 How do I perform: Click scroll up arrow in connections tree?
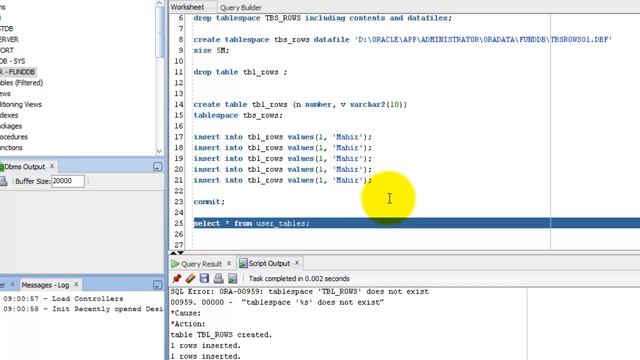click(x=159, y=3)
